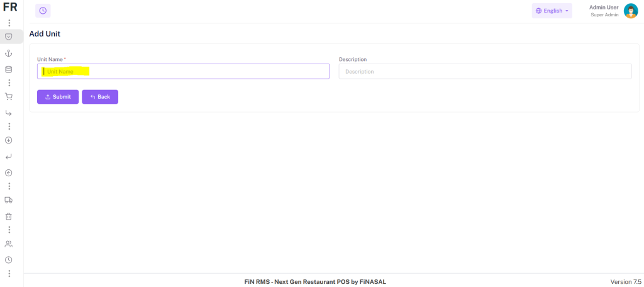Screen dimensions: 644x287
Task: Click the corner-down-left arrow sidebar icon
Action: [9, 157]
